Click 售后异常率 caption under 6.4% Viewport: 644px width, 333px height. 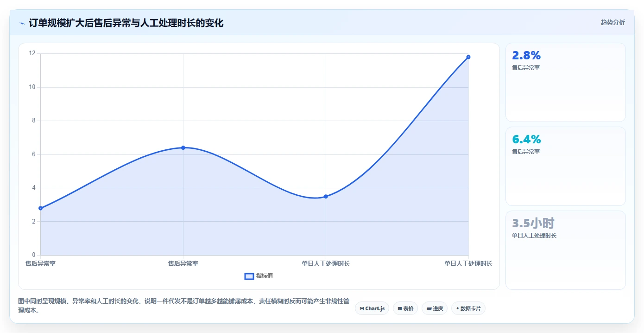[526, 152]
